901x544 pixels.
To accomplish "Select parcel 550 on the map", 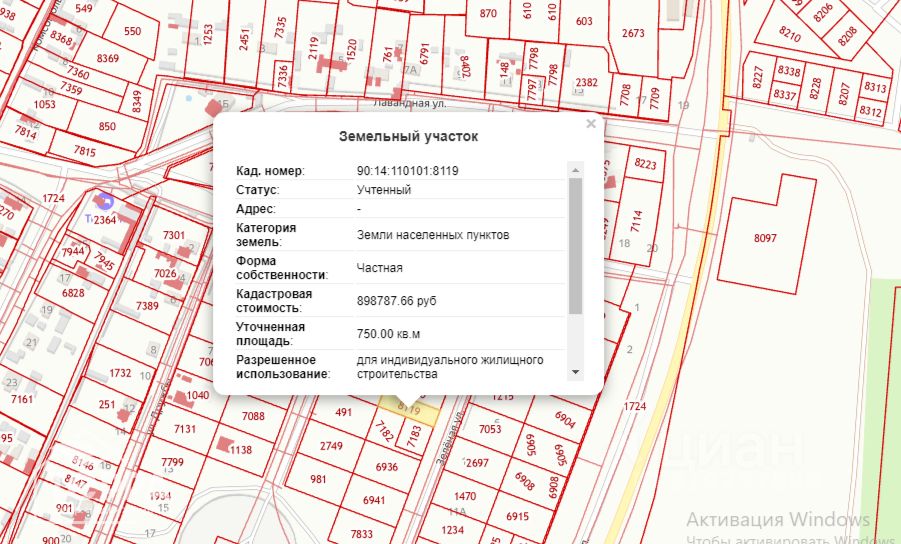I will click(x=132, y=31).
